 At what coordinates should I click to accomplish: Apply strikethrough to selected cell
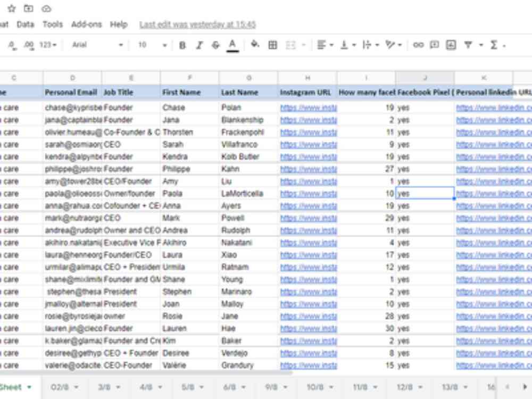tap(215, 45)
